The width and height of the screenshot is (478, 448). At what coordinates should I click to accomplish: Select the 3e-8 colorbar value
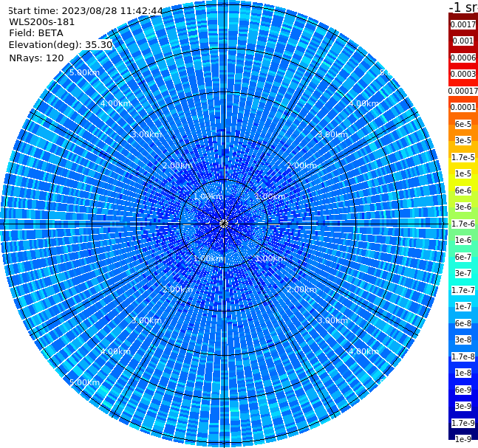point(463,340)
